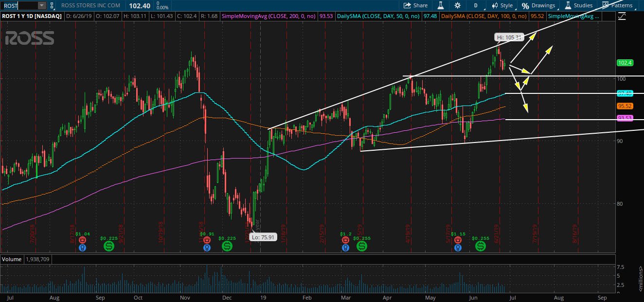Click ROSS STORES INC COM company name
Screen dimensions: 644x302
[91, 6]
